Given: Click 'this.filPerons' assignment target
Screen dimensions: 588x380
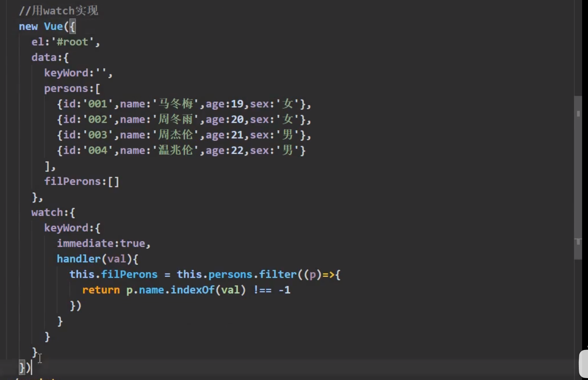Looking at the screenshot, I should coord(113,274).
